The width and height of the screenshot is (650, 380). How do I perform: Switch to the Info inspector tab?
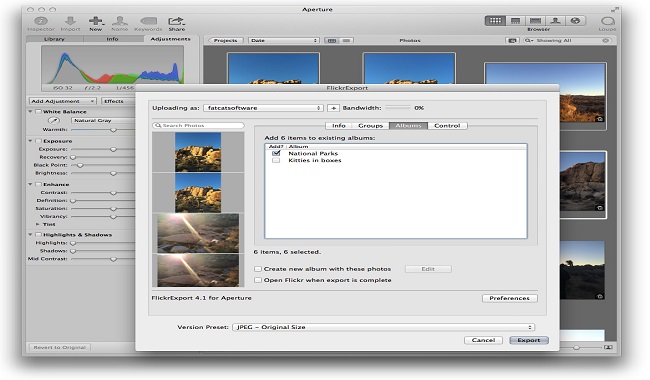pyautogui.click(x=112, y=39)
